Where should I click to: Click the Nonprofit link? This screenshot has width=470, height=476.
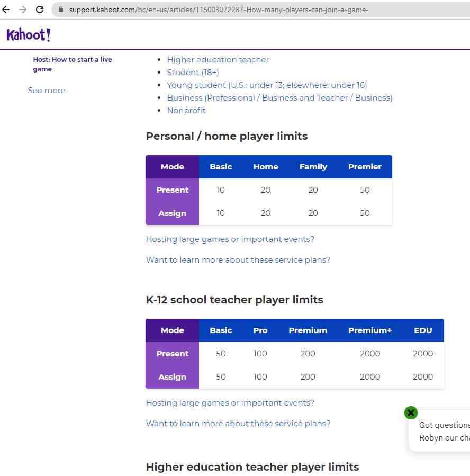coord(186,111)
